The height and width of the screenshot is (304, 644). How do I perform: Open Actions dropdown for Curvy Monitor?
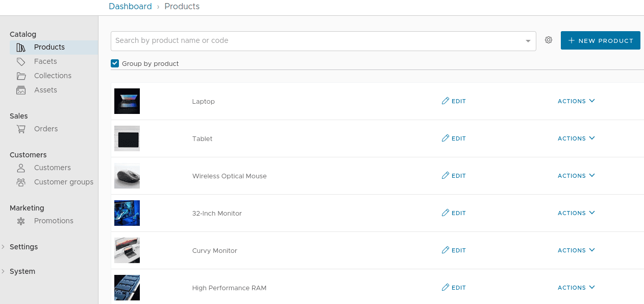point(576,250)
